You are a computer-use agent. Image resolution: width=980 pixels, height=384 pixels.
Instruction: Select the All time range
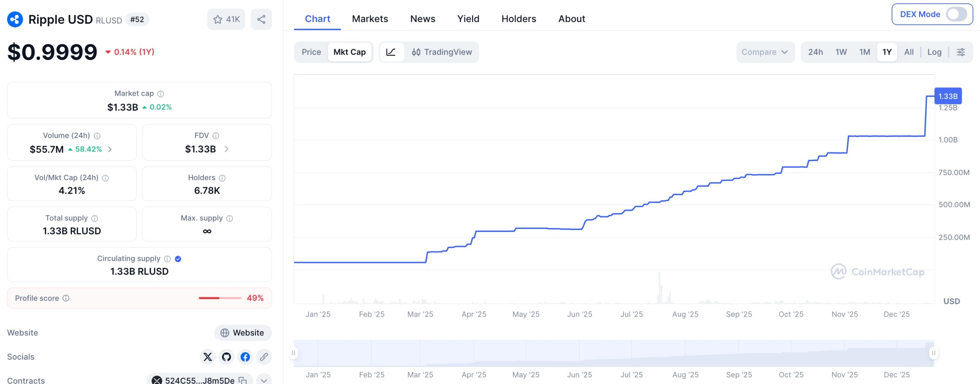(x=909, y=52)
